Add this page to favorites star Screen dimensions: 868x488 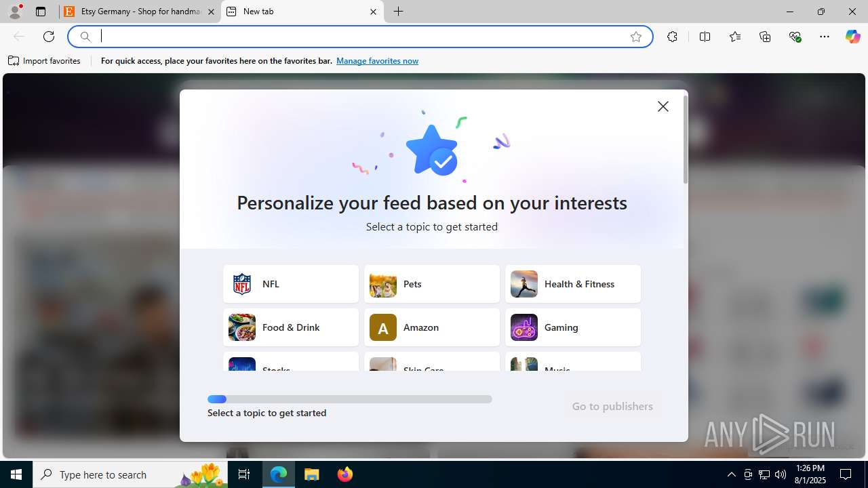click(x=636, y=37)
